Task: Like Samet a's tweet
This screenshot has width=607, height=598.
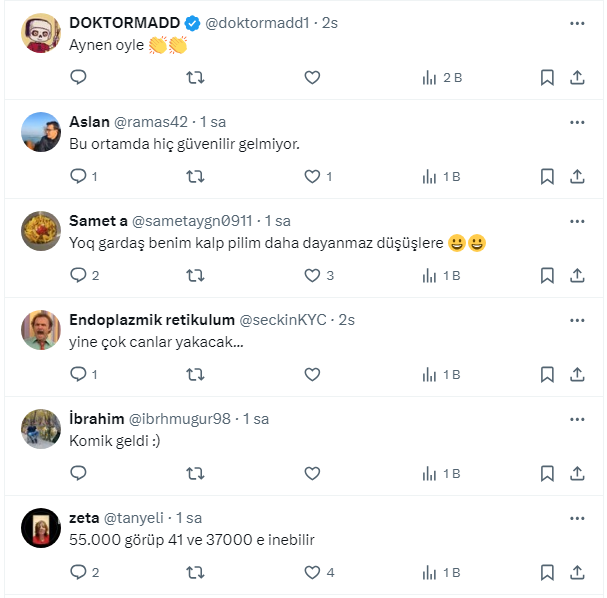Action: [312, 275]
